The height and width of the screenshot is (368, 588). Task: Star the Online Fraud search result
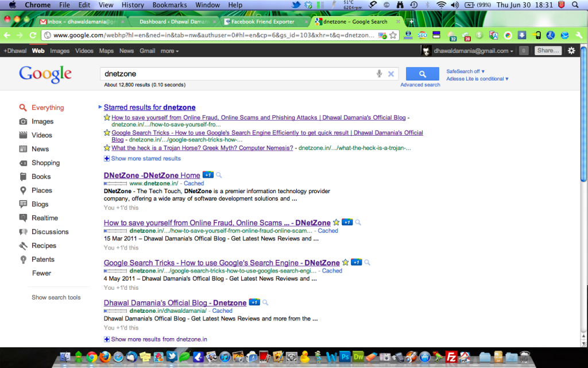[336, 222]
